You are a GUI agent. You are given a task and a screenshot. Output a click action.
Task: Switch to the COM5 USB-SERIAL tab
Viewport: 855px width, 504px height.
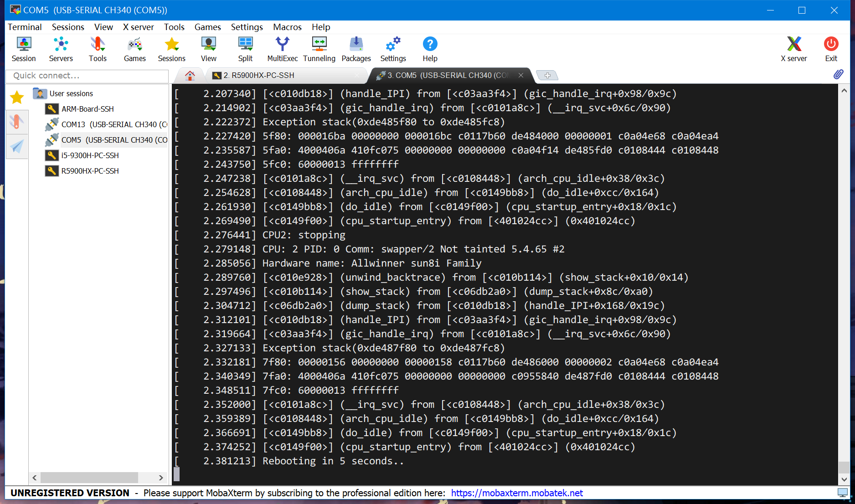pos(451,75)
